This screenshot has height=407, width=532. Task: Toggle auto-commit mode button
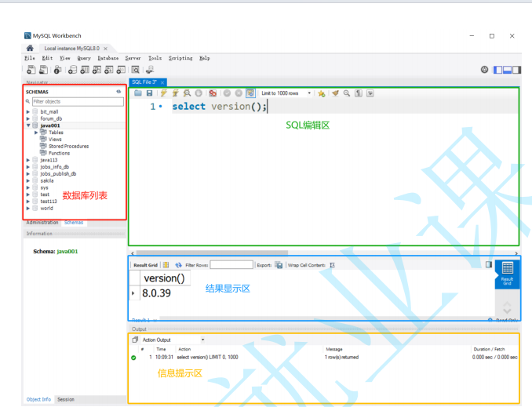tap(250, 93)
